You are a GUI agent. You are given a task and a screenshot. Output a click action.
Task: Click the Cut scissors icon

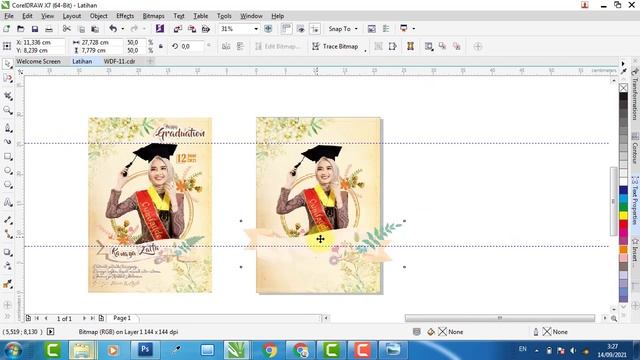click(x=67, y=29)
